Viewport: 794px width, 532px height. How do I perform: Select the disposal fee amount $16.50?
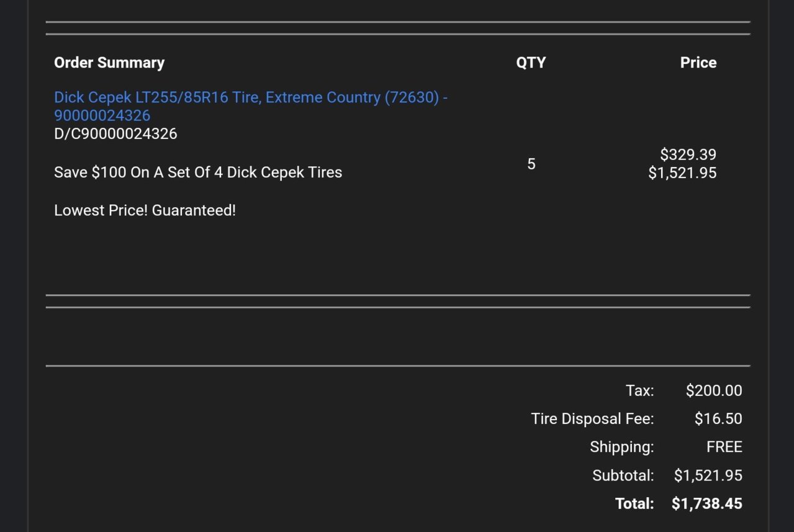click(718, 419)
